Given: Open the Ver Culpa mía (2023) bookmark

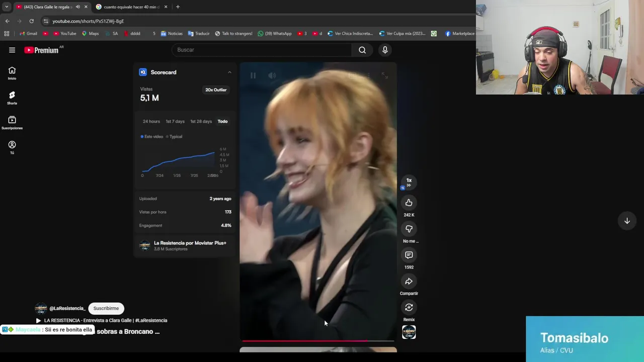Looking at the screenshot, I should (402, 34).
